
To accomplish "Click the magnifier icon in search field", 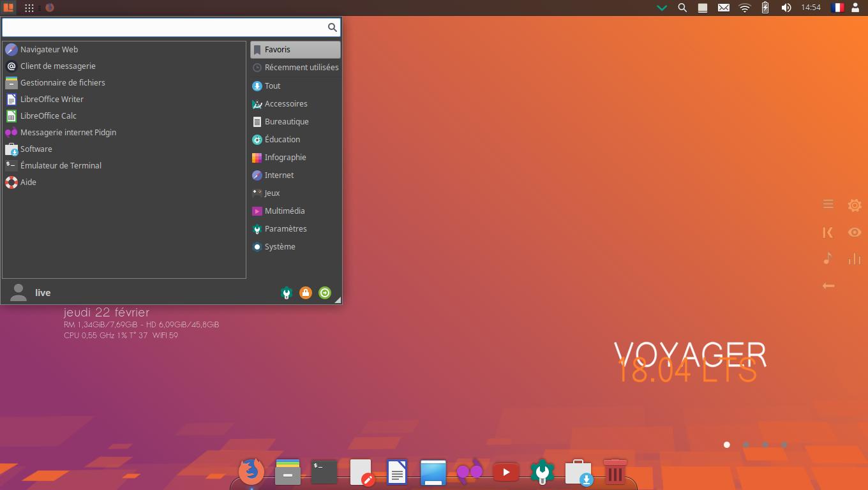I will click(x=332, y=27).
